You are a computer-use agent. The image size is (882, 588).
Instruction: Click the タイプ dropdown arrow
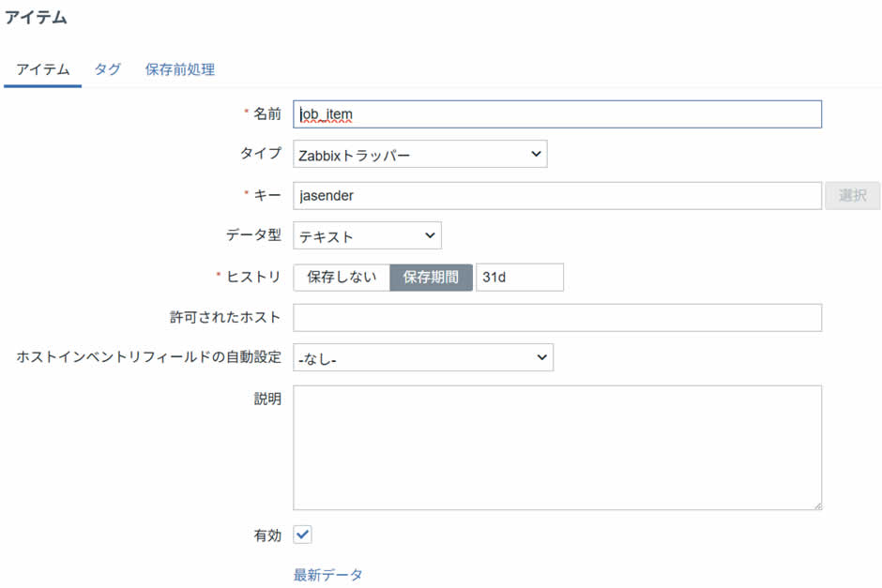(x=535, y=153)
